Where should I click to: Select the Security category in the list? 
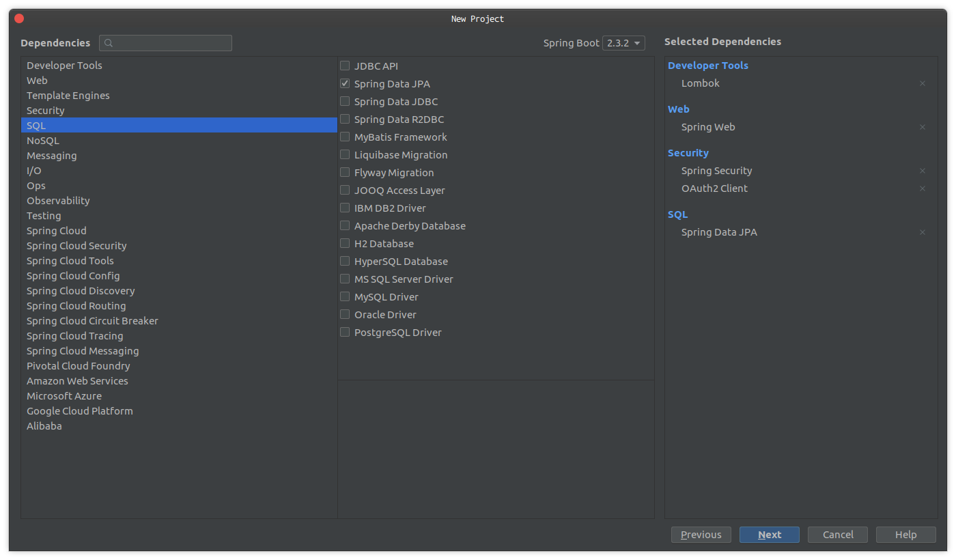pos(179,111)
